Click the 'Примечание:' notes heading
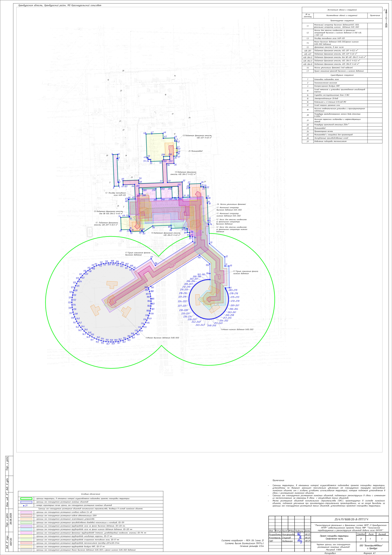The height and width of the screenshot is (555, 392). (x=278, y=481)
